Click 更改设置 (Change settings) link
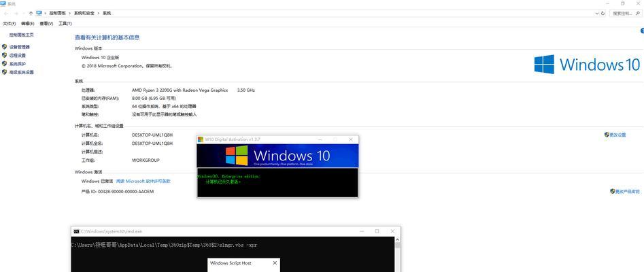This screenshot has width=644, height=272. coord(617,135)
